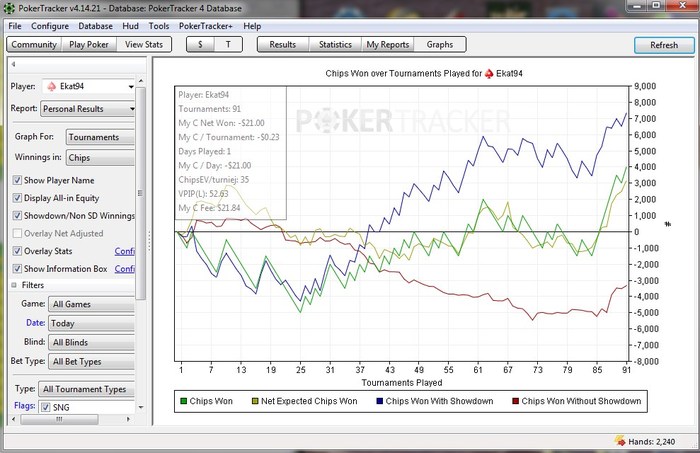Viewport: 700px width, 453px height.
Task: Open the Help menu
Action: click(252, 26)
